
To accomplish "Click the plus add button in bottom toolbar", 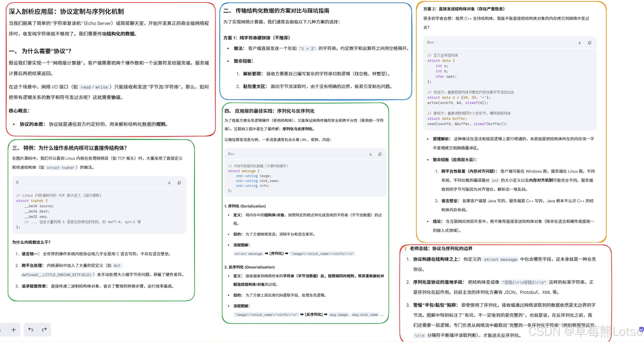I will 13,330.
